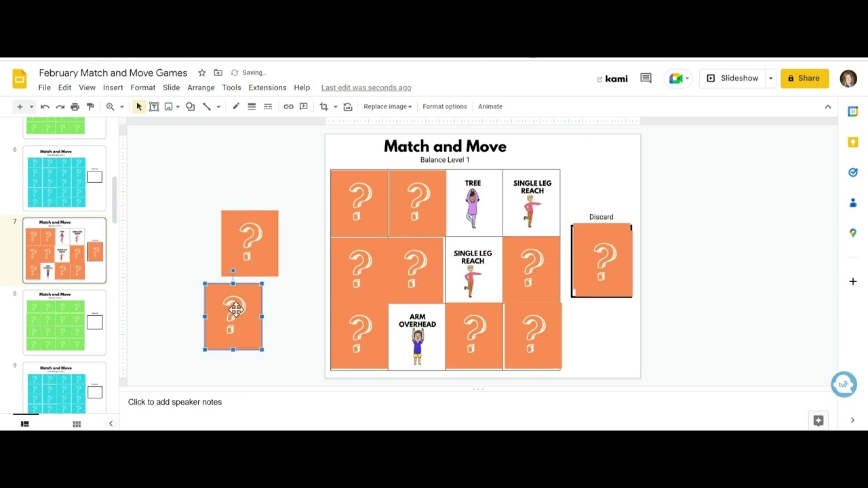Select slide 8 green thumbnail
868x488 pixels.
[x=64, y=323]
